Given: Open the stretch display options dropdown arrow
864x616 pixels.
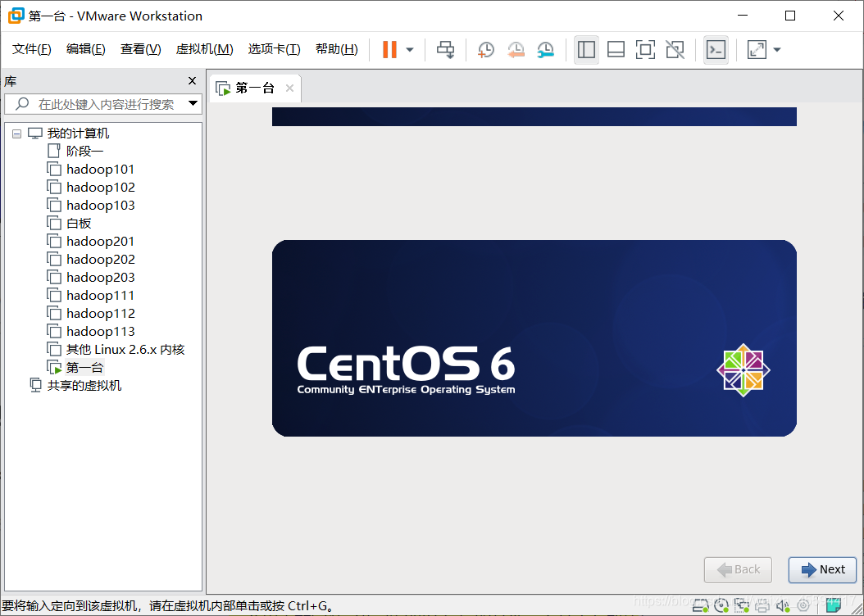Looking at the screenshot, I should pyautogui.click(x=777, y=49).
